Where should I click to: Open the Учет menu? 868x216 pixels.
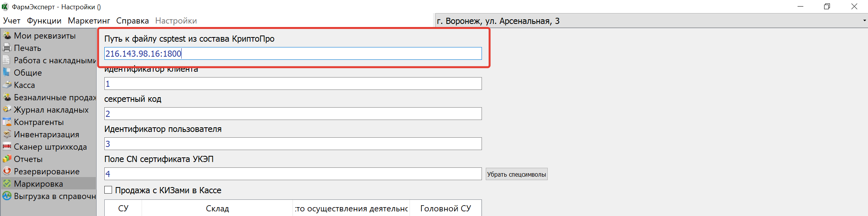pos(12,21)
